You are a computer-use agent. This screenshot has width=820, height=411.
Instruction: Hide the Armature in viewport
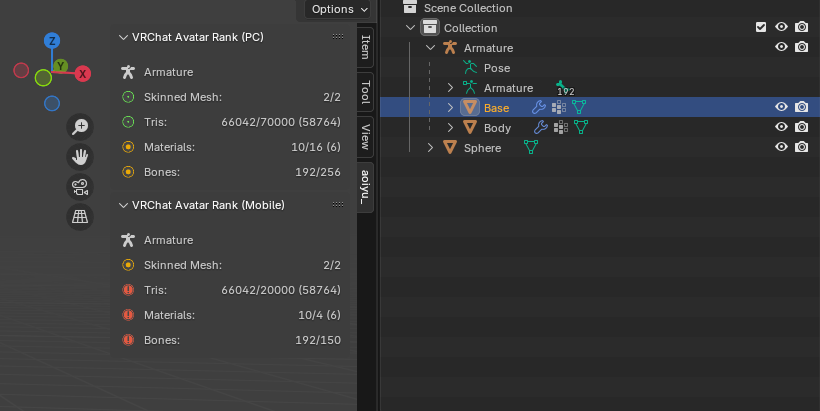[781, 47]
